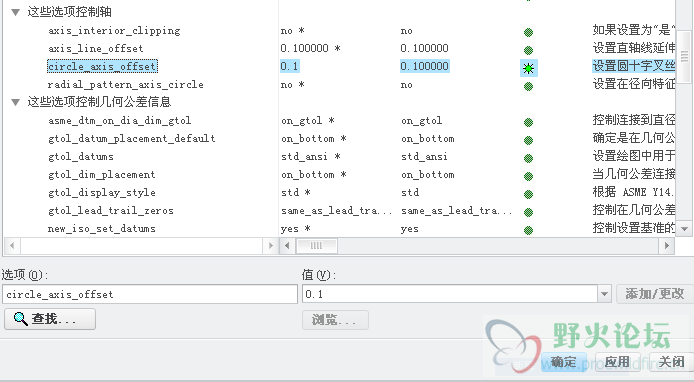Select the axis_interior_clipping option
This screenshot has height=382, width=694.
(x=114, y=31)
